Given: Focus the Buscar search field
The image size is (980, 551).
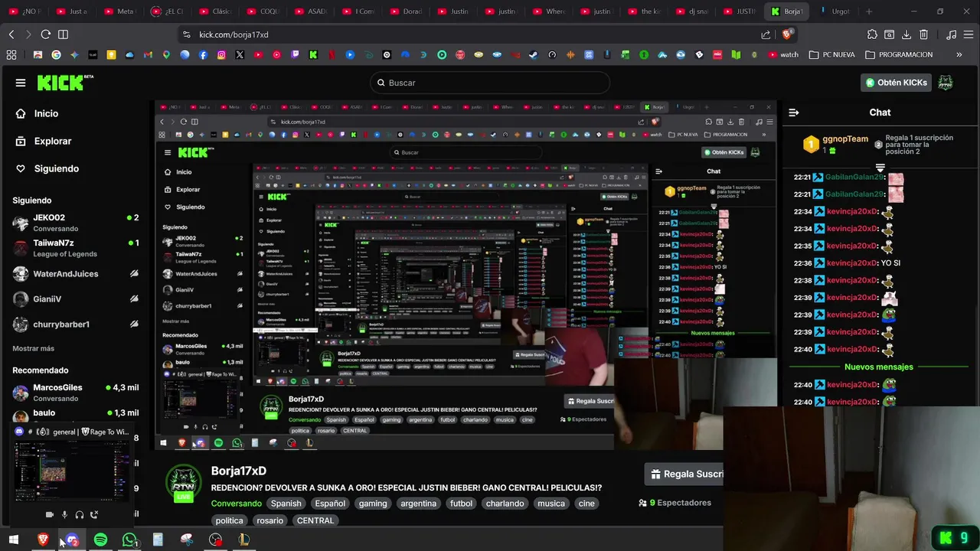Looking at the screenshot, I should coord(490,83).
